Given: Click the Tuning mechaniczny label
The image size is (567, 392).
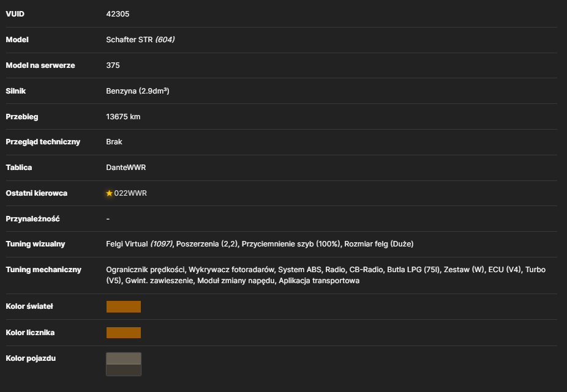Looking at the screenshot, I should coord(43,270).
